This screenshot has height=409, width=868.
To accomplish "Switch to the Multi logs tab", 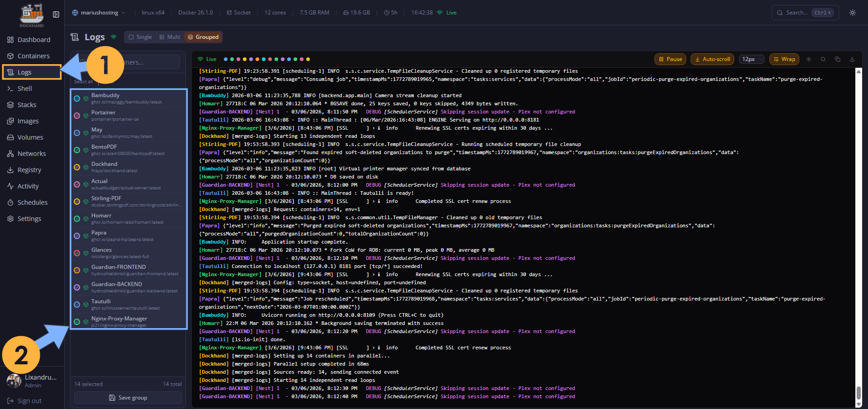I will pos(170,37).
